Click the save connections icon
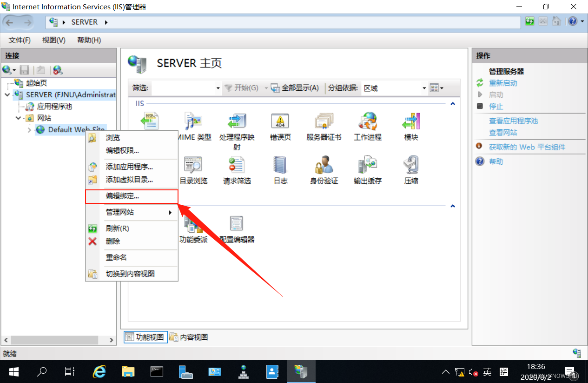Viewport: 588px width, 383px height. click(25, 70)
